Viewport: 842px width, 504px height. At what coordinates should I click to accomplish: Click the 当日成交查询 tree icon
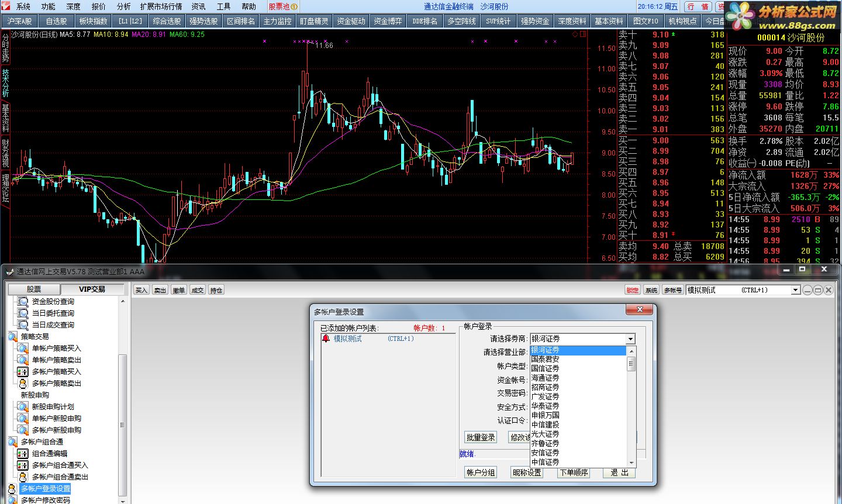(x=23, y=325)
